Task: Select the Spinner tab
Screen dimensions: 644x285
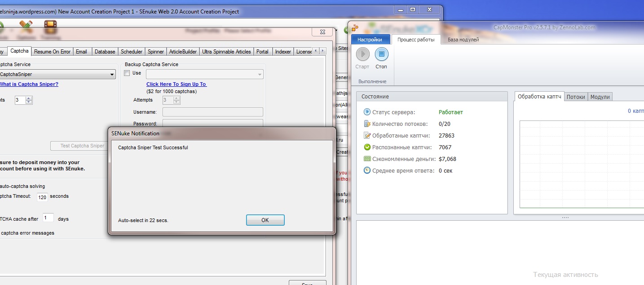Action: pyautogui.click(x=156, y=52)
